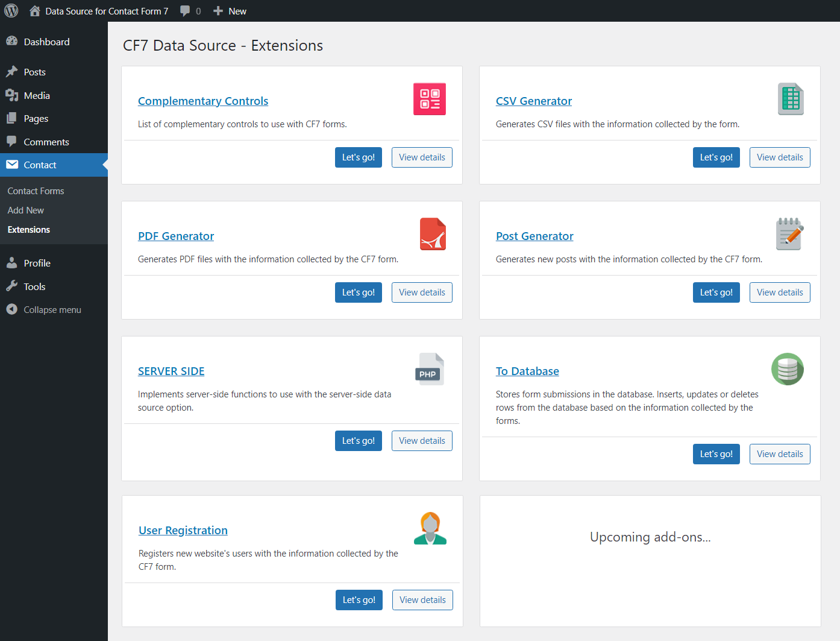The image size is (840, 641).
Task: Click the Pages icon in sidebar
Action: tap(11, 118)
